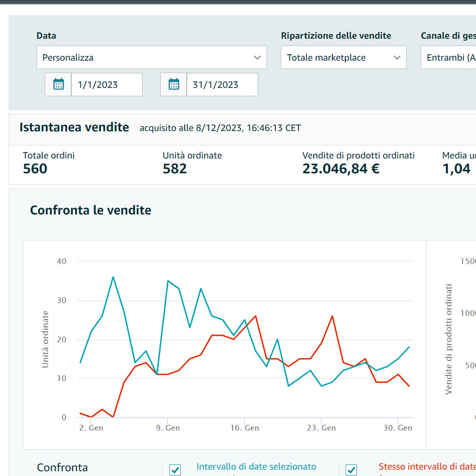This screenshot has width=476, height=476.
Task: Open the end date calendar picker icon
Action: [x=174, y=85]
